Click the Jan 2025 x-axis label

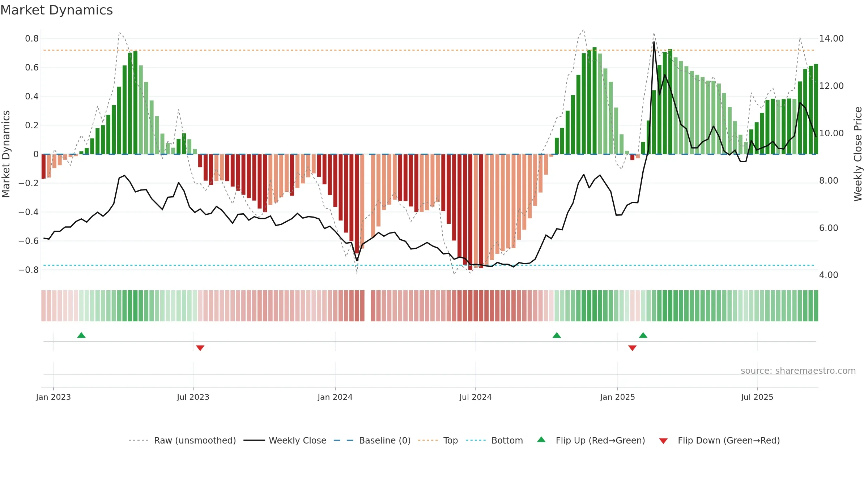click(617, 397)
